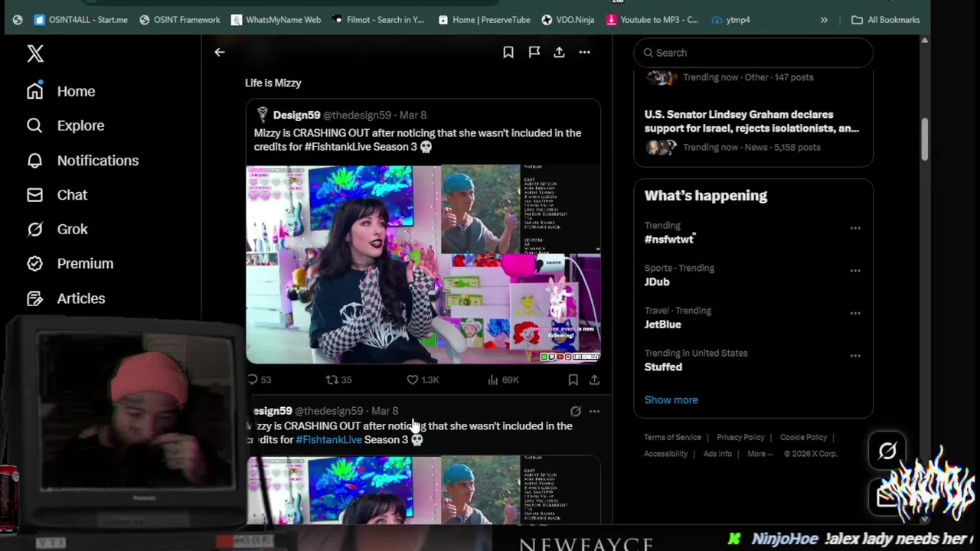
Task: Open the Design59 profile name in quoted post
Action: tap(296, 115)
